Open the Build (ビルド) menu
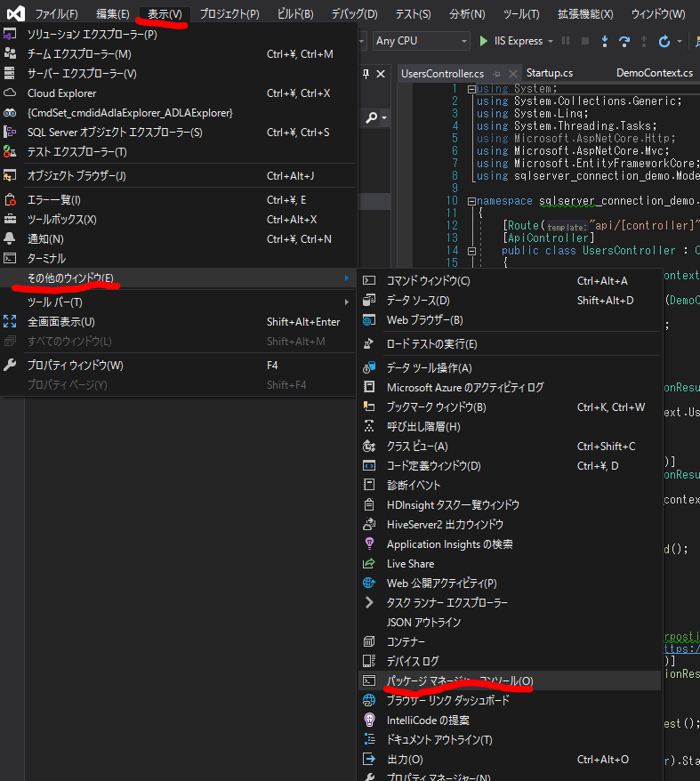Screen dimensions: 700x781 (295, 14)
